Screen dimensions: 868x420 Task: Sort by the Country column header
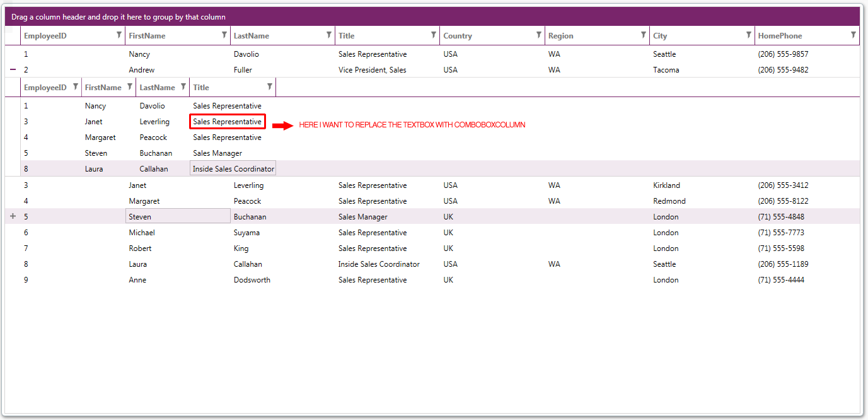(x=458, y=36)
